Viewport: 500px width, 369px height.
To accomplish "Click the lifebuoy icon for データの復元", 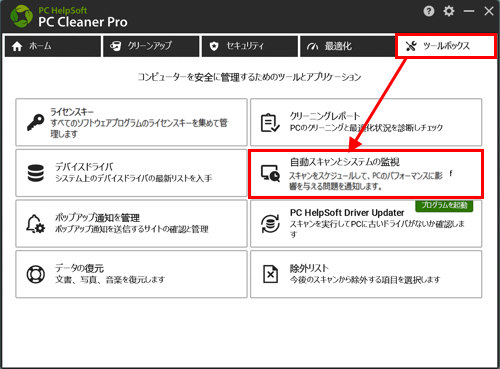I will [36, 274].
